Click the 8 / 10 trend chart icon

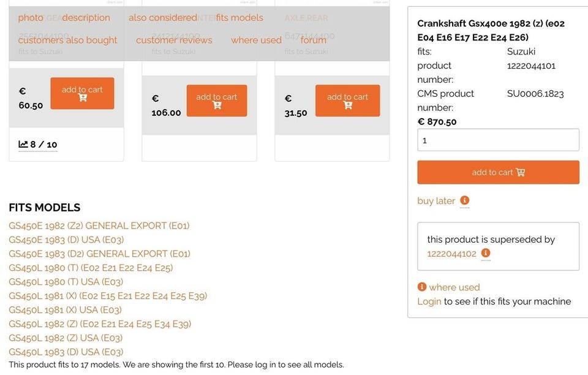[23, 145]
